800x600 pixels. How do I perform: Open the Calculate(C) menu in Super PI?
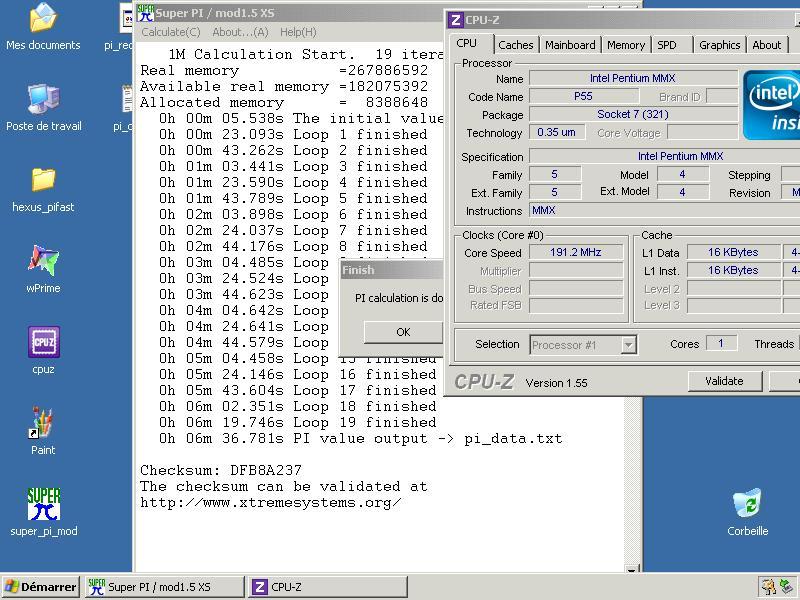click(171, 32)
